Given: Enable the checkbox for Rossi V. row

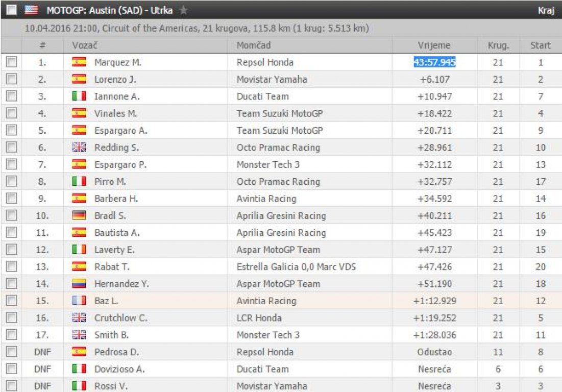Looking at the screenshot, I should coord(11,386).
